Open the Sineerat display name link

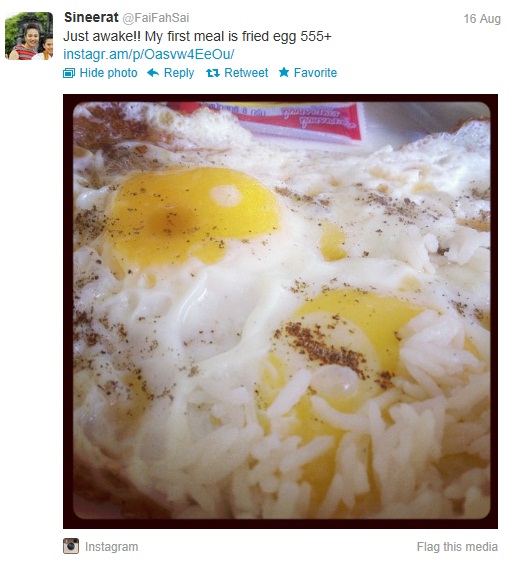pyautogui.click(x=91, y=17)
